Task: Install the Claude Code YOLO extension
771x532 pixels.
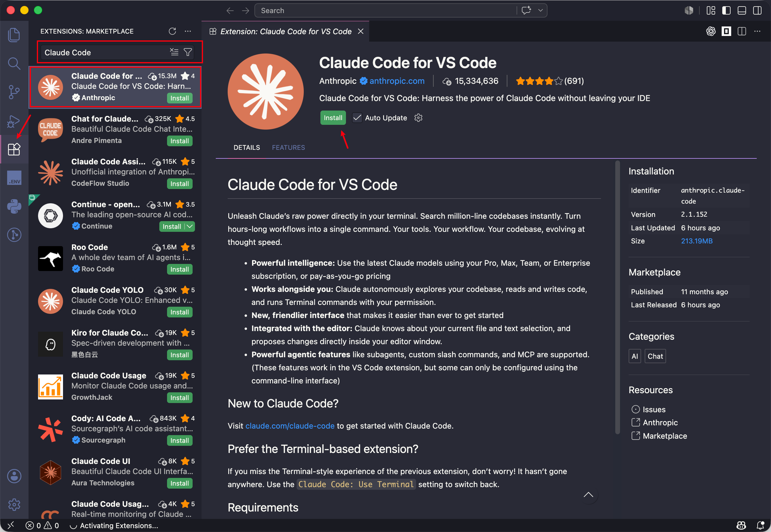Action: point(180,312)
